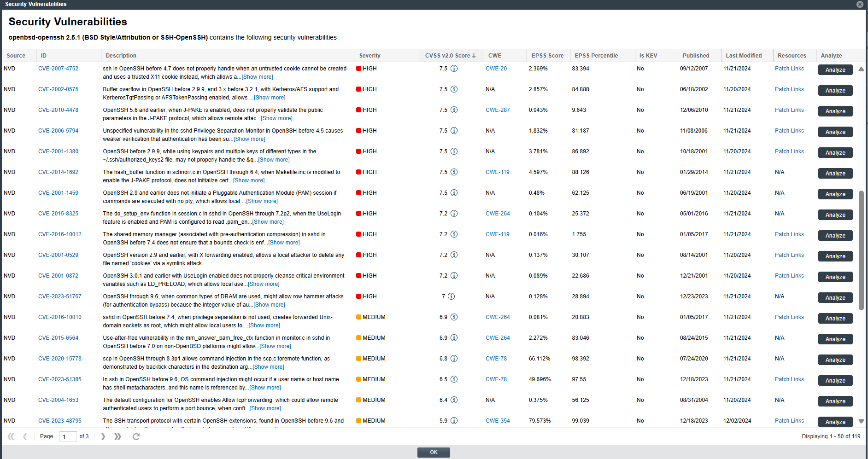This screenshot has width=868, height=459.
Task: Close the Security Vulnerabilities dialog
Action: point(860,4)
